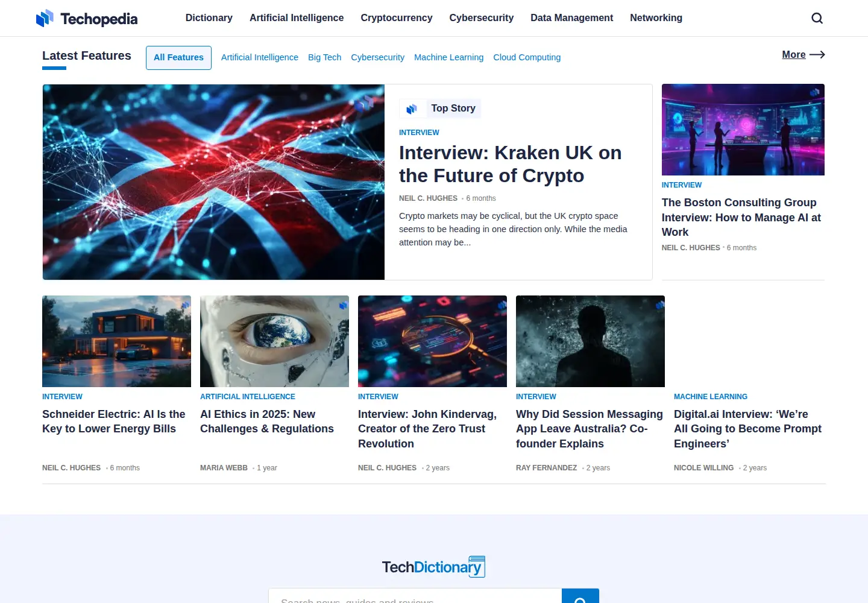
Task: Click author Ray Fernandez
Action: pyautogui.click(x=546, y=468)
